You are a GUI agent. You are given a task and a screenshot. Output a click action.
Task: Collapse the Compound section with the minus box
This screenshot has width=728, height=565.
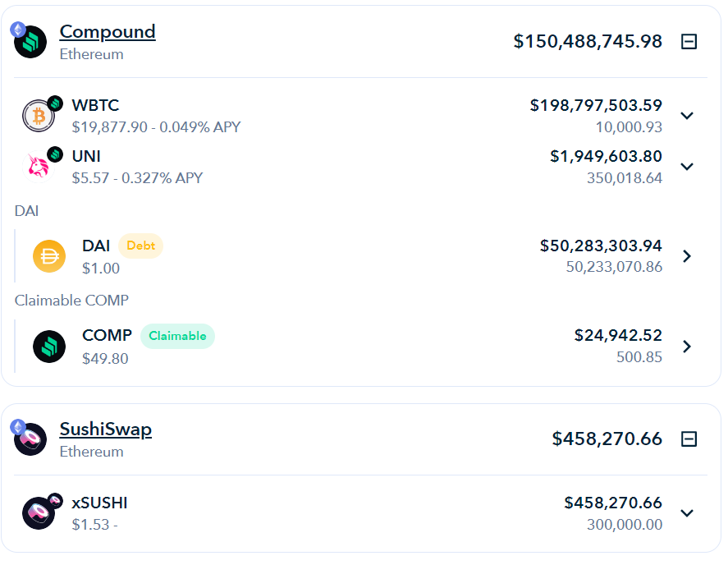(x=689, y=41)
